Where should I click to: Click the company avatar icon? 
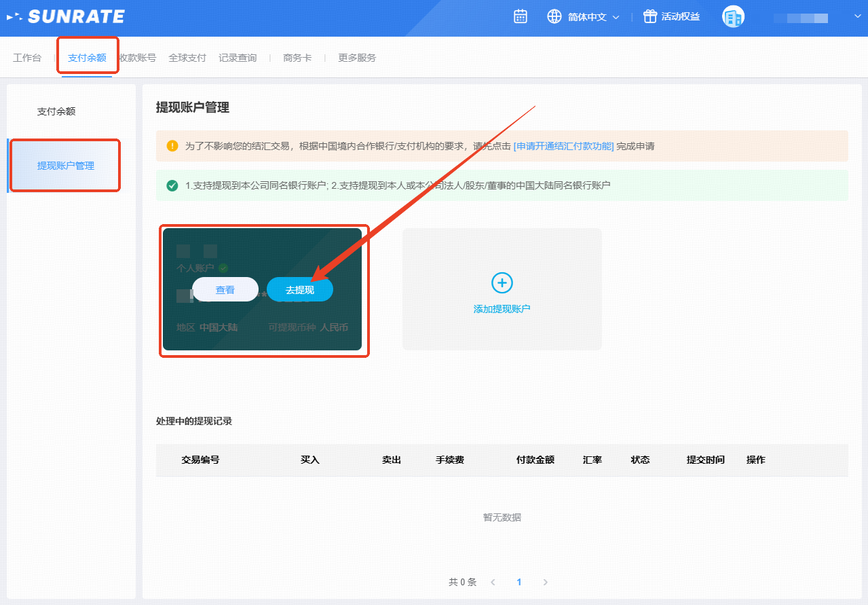point(733,17)
